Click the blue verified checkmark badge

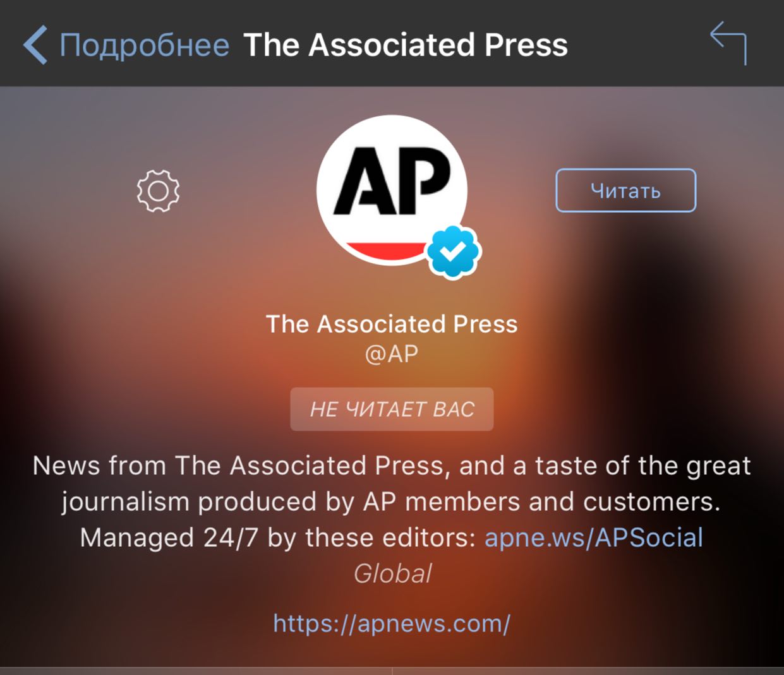[454, 252]
